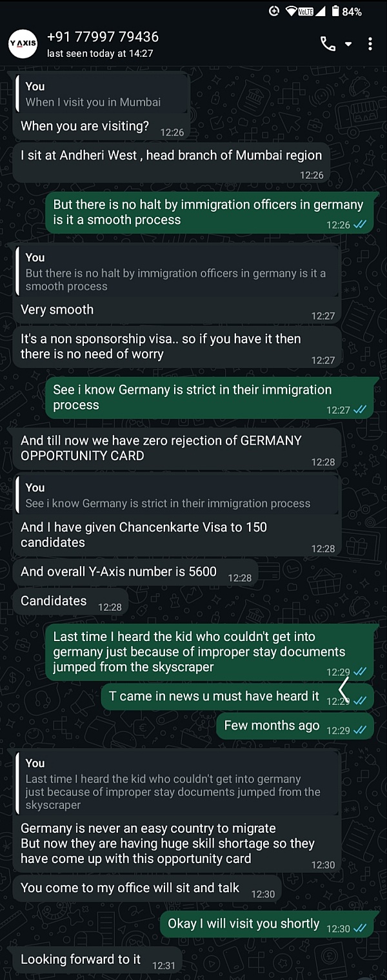
Task: Tap read receipt ticks on 'Few months ago'
Action: [360, 730]
